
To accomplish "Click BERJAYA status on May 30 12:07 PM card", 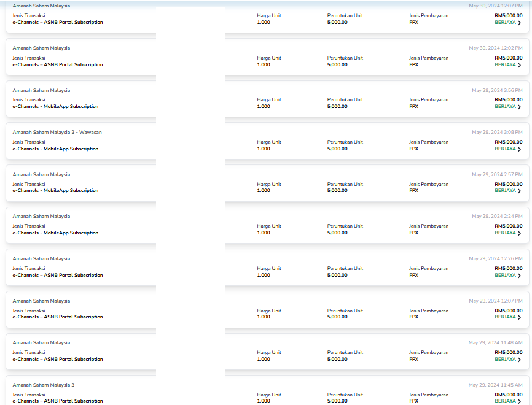I will (505, 22).
